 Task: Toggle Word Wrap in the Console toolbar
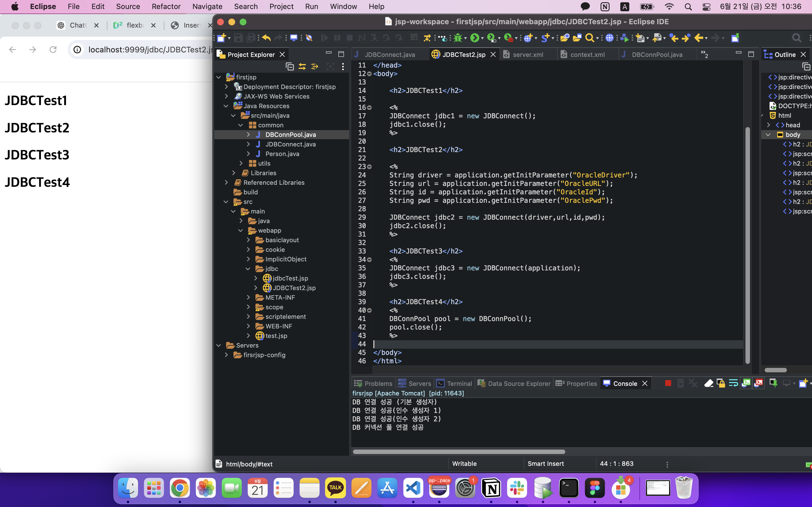734,383
